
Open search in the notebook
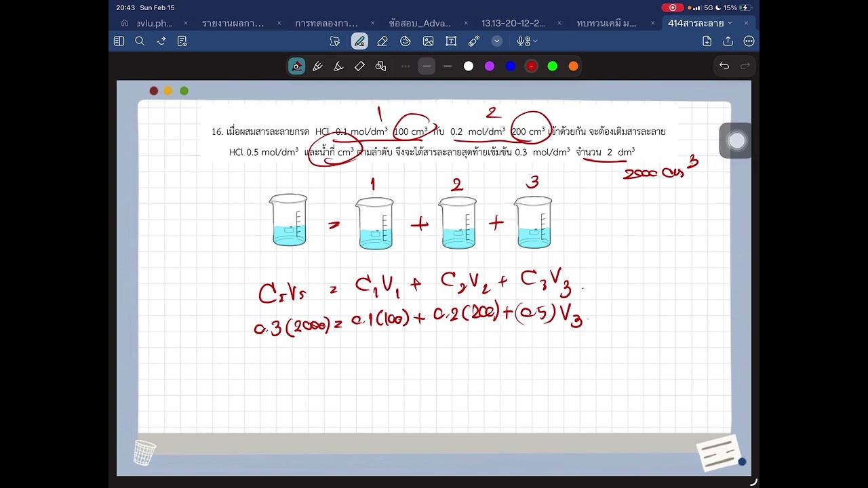[140, 41]
